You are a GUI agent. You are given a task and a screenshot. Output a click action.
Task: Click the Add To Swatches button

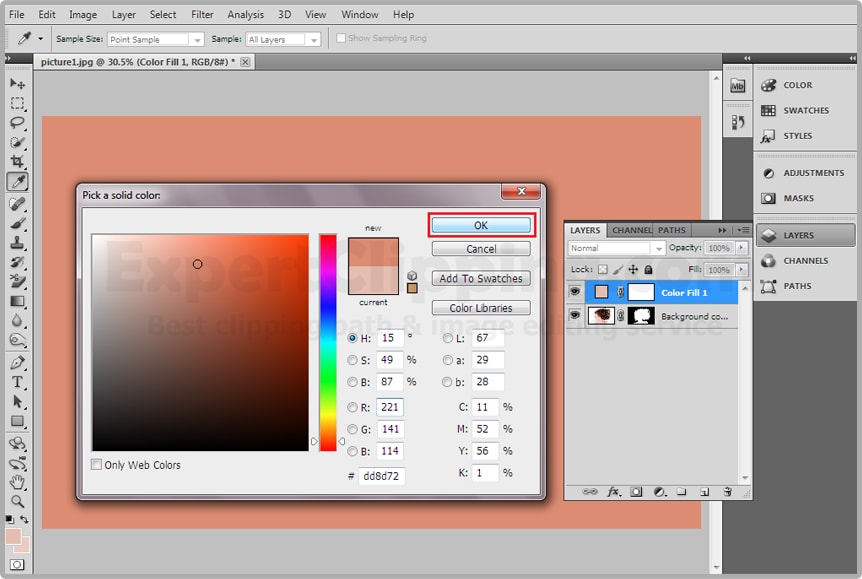[481, 279]
